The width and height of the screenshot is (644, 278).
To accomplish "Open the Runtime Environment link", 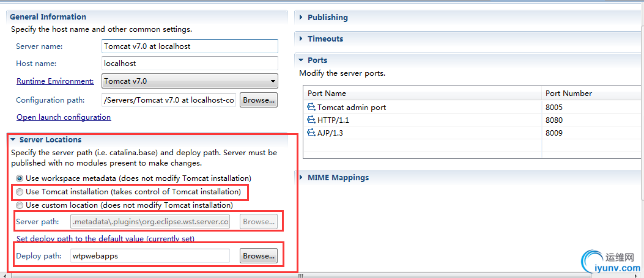I will 55,81.
